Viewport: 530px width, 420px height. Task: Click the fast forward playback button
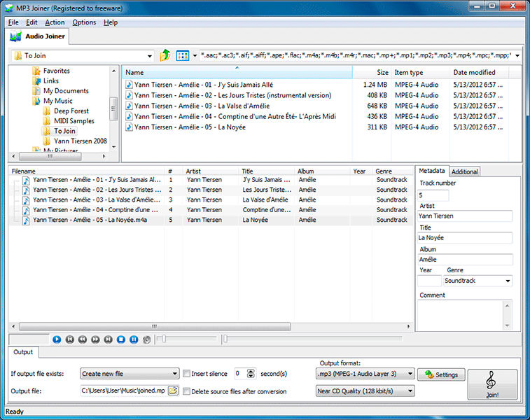tap(95, 339)
